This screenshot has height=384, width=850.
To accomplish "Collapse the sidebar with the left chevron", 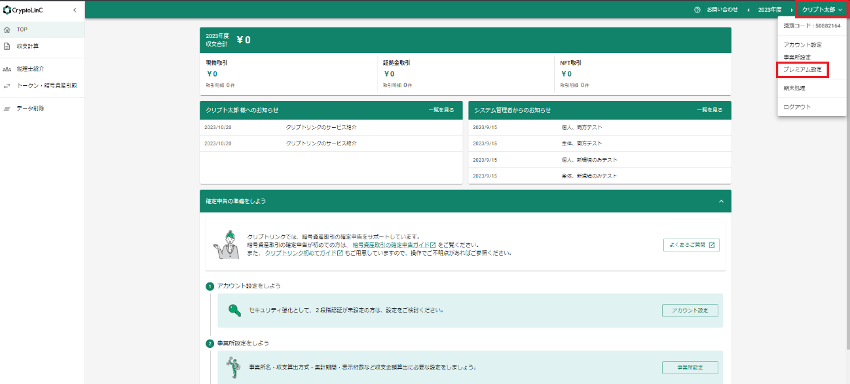I will [74, 10].
